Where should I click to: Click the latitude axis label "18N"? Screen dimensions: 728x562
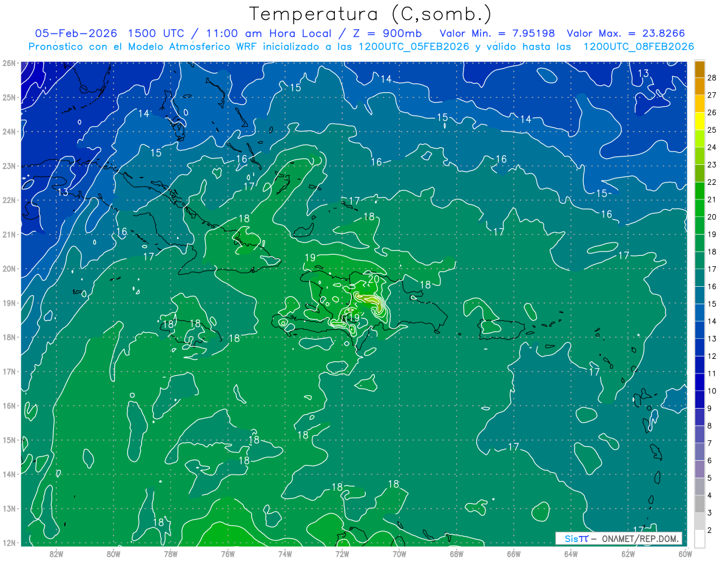pyautogui.click(x=9, y=337)
